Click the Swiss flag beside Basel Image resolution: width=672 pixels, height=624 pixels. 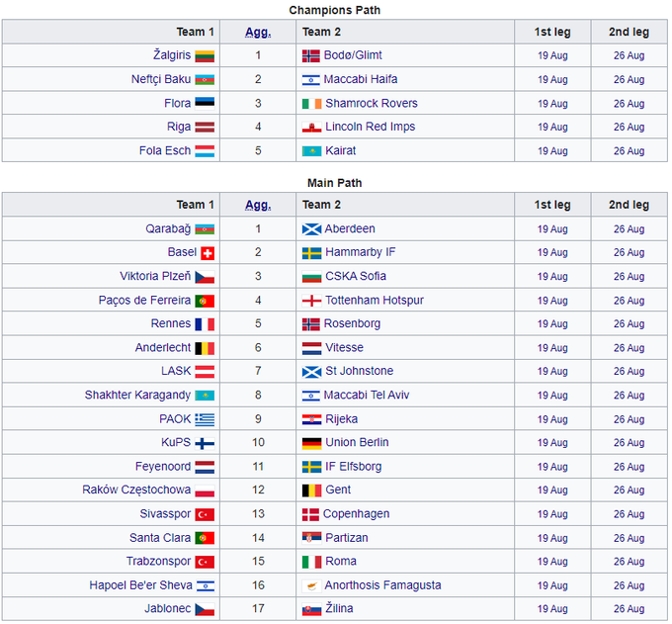pyautogui.click(x=208, y=253)
